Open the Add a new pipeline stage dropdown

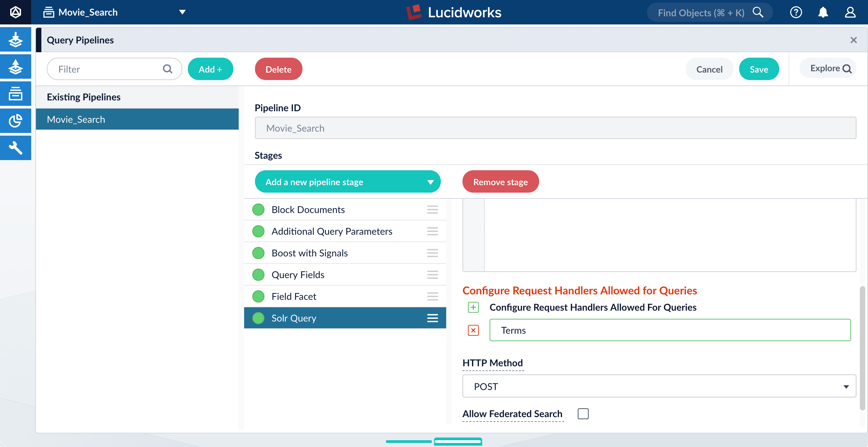coord(348,181)
